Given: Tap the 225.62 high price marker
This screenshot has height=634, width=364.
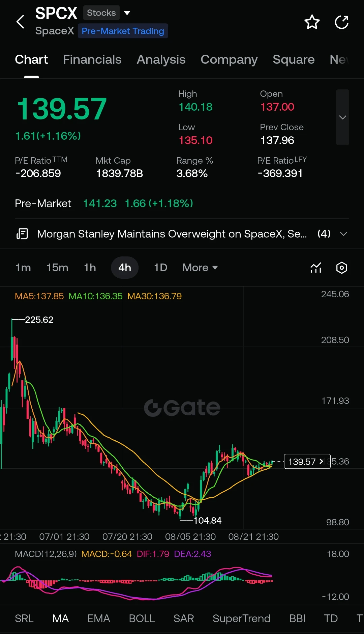Looking at the screenshot, I should [39, 320].
